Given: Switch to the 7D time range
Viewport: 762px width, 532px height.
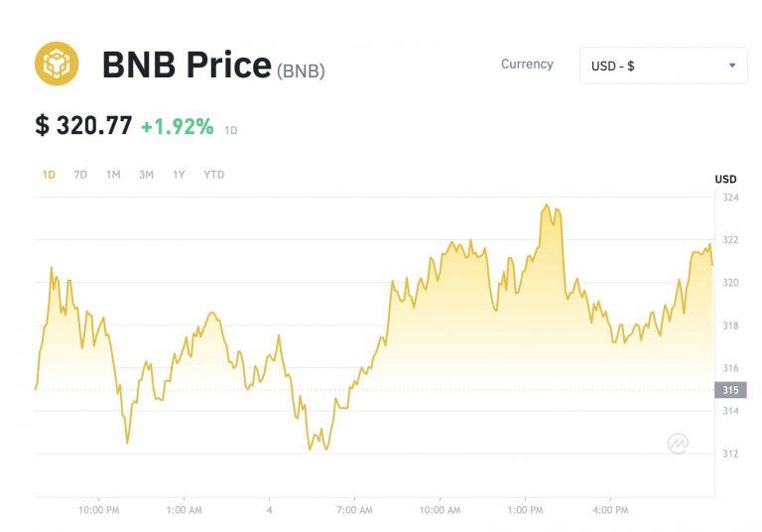Looking at the screenshot, I should click(80, 175).
